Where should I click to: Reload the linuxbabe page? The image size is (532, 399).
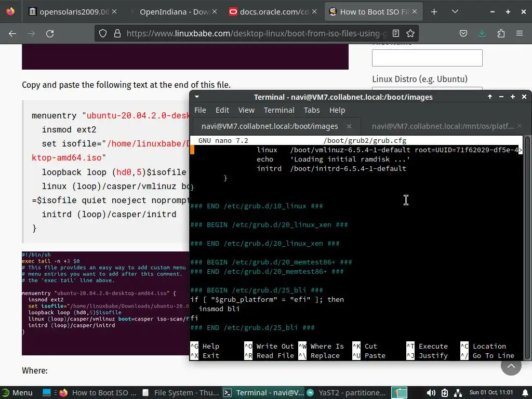point(50,34)
